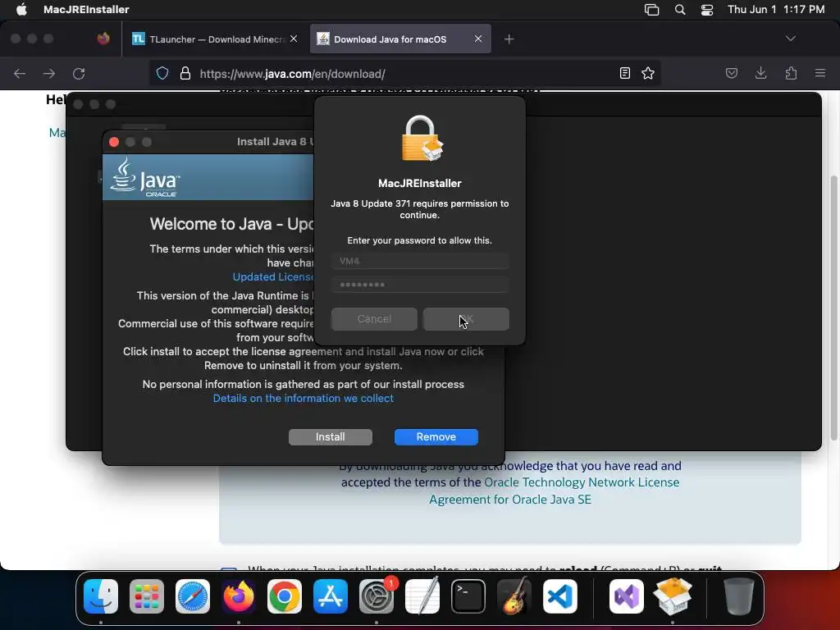This screenshot has height=630, width=840.
Task: Open TextEdit from the Dock
Action: [422, 596]
